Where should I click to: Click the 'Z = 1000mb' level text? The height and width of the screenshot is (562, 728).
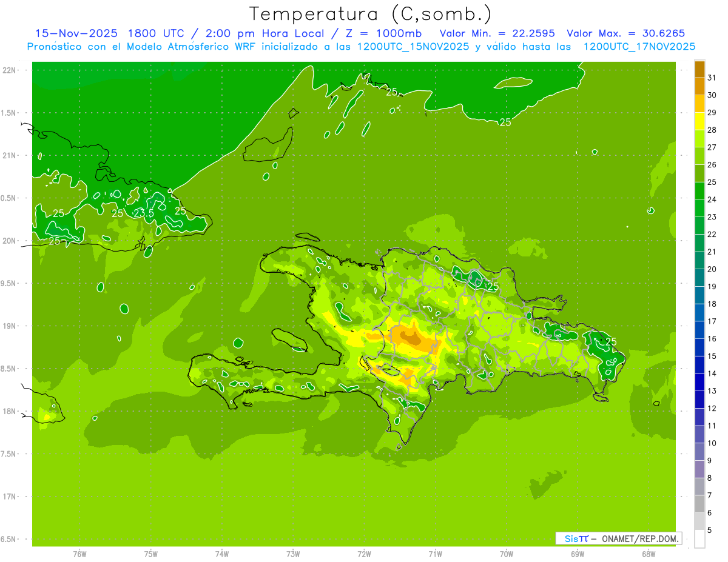383,33
